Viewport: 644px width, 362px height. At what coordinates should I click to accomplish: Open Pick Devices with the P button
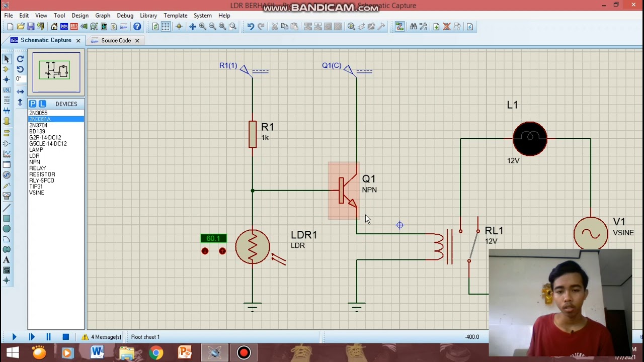(x=33, y=104)
